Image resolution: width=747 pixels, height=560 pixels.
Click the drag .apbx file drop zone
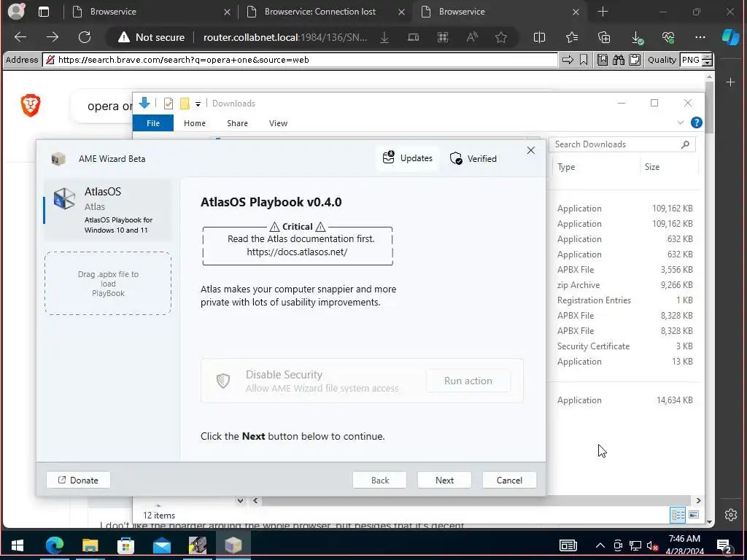[x=108, y=284]
